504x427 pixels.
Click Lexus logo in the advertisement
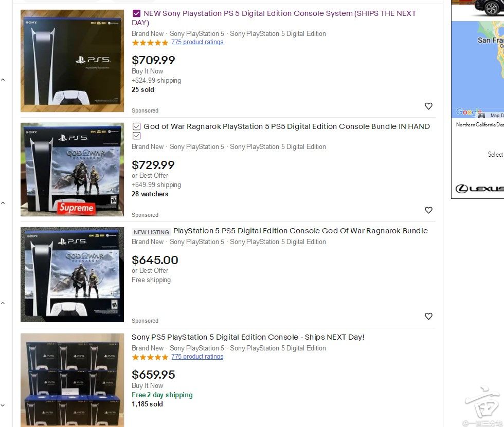(479, 189)
